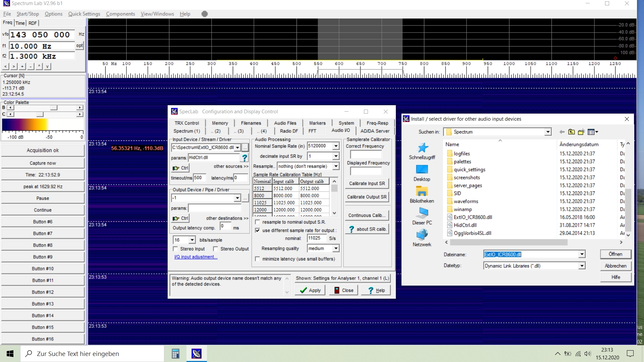The image size is (644, 362).
Task: Go to Desktop in the places bar
Action: click(x=422, y=173)
